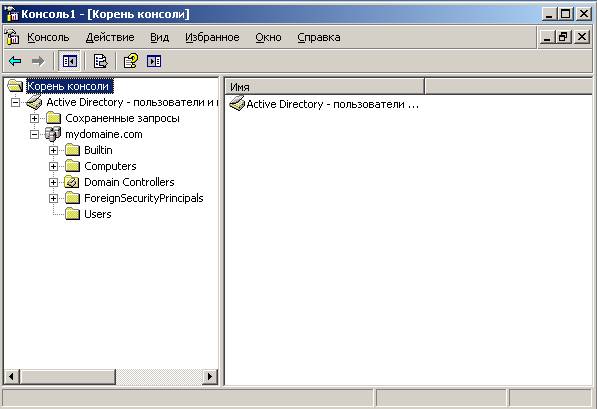Click the Computers folder icon
The height and width of the screenshot is (409, 597).
click(72, 166)
